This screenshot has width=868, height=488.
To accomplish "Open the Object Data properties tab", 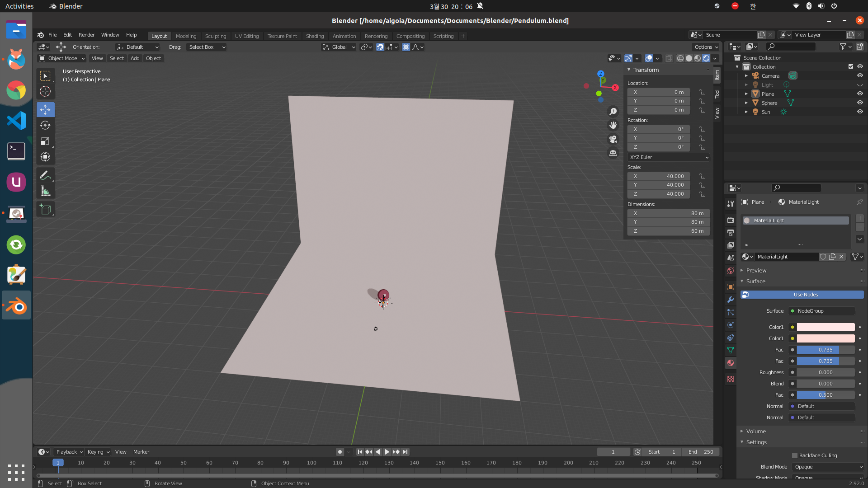I will coord(731,350).
